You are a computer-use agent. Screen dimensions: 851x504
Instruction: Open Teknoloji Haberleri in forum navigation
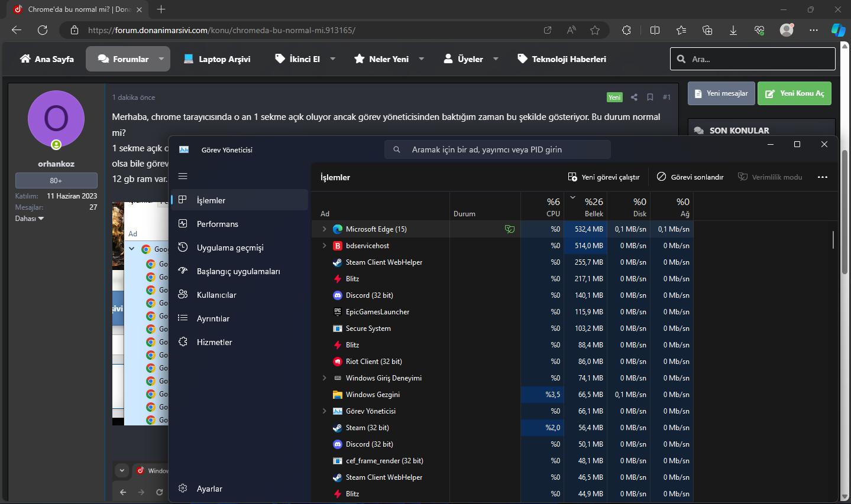click(x=562, y=59)
